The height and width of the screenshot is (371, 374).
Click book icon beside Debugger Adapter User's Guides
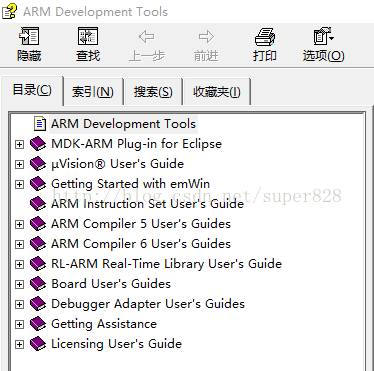38,304
